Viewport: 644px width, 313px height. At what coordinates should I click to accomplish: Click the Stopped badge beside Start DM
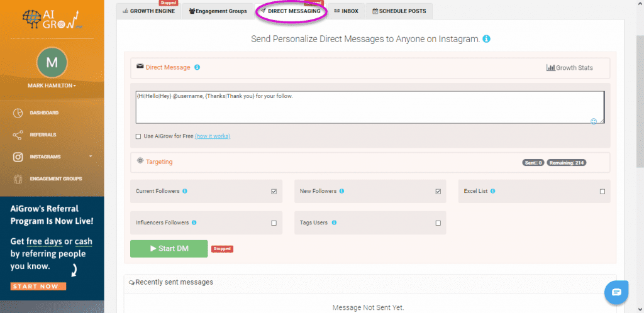pos(222,249)
